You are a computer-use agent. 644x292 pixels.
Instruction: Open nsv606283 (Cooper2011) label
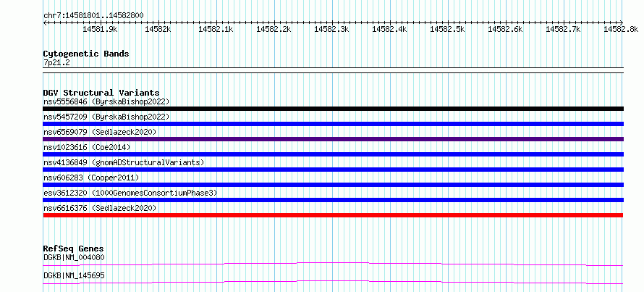click(91, 178)
